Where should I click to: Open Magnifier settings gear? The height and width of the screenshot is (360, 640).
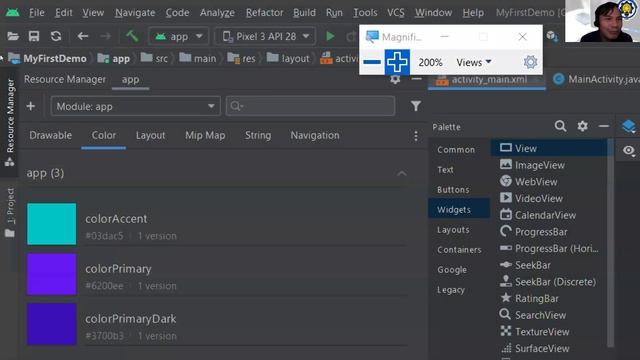(530, 62)
